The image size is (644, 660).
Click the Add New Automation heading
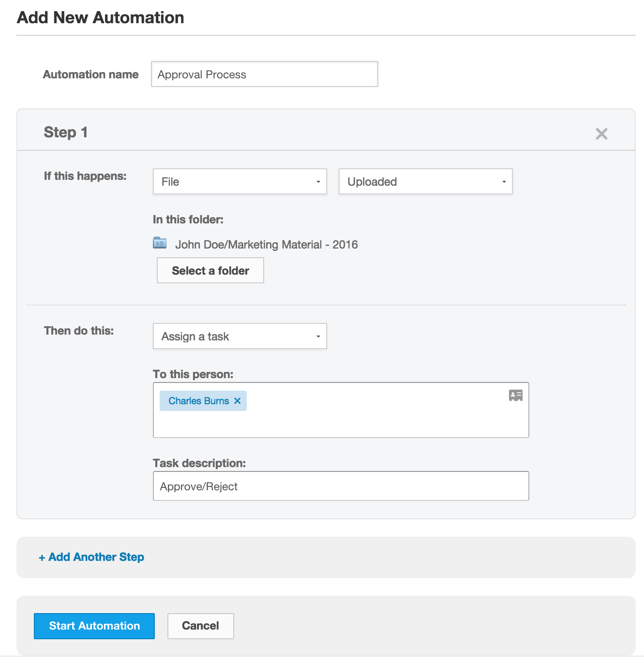(101, 18)
